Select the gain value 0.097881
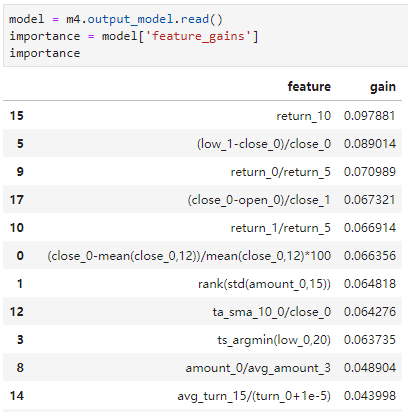 tap(370, 116)
